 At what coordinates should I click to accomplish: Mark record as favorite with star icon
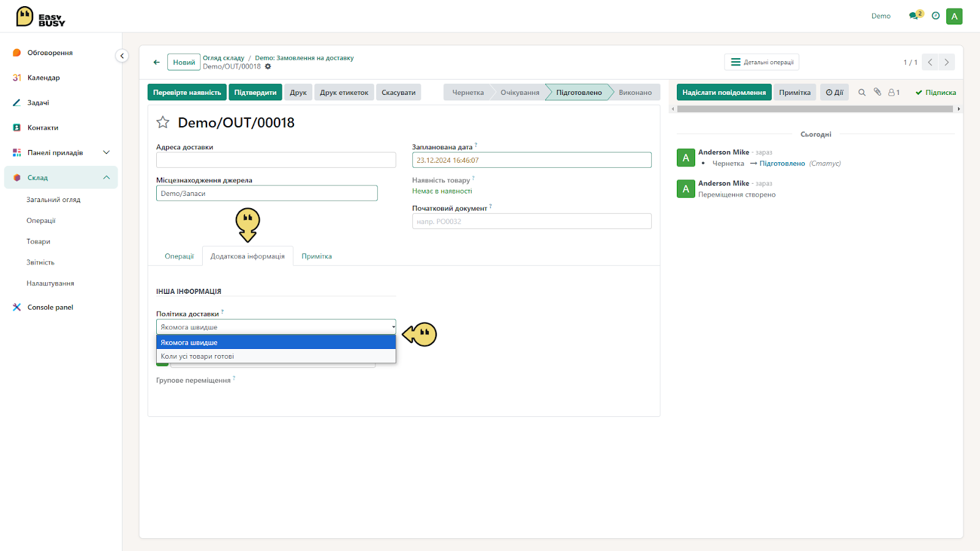click(163, 122)
